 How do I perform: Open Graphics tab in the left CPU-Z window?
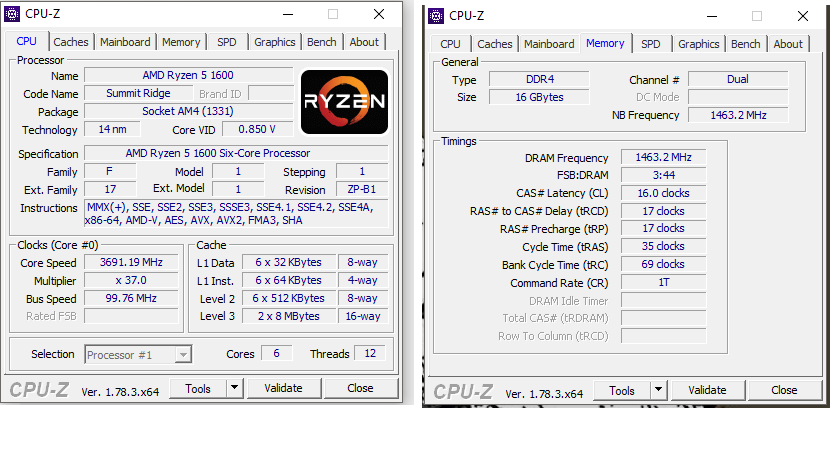click(x=275, y=42)
